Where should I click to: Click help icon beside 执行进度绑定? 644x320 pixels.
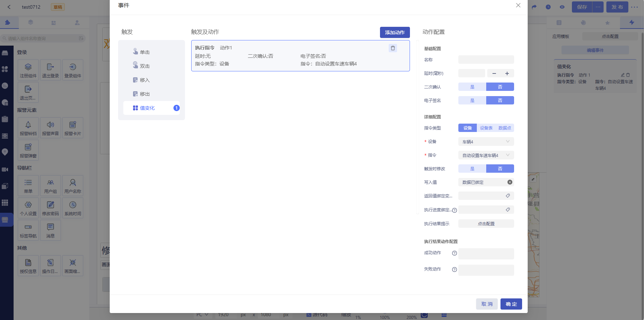click(x=455, y=210)
